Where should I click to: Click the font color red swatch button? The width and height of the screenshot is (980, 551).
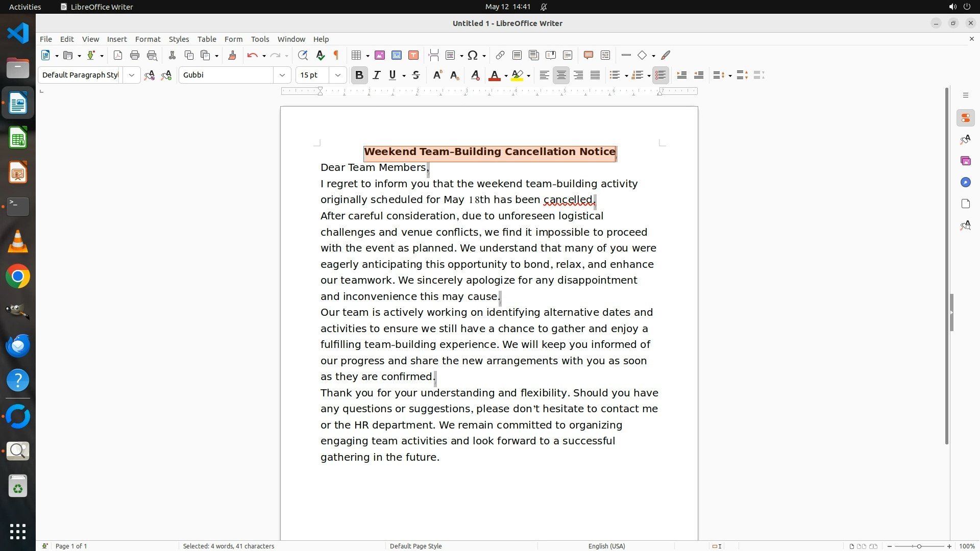pyautogui.click(x=494, y=76)
